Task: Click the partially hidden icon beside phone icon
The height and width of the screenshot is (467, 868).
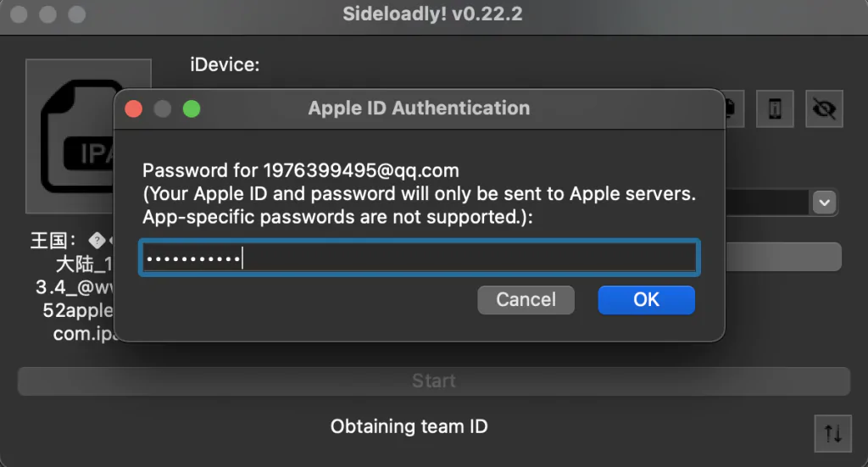Action: pyautogui.click(x=734, y=108)
